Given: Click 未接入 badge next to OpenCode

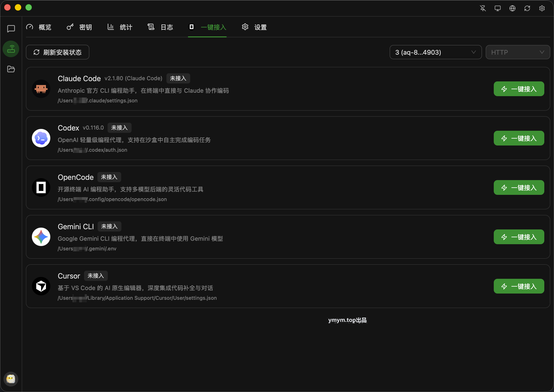Looking at the screenshot, I should click(x=109, y=177).
